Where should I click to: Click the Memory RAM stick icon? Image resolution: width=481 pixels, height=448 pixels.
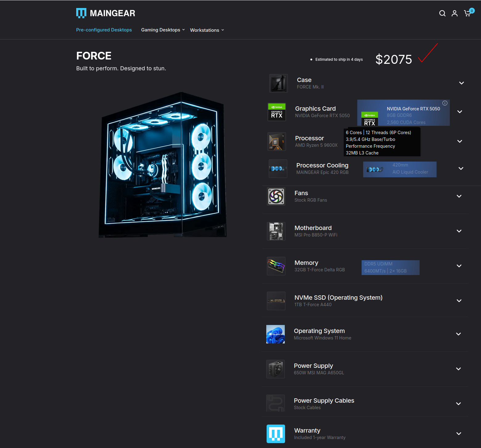click(276, 266)
